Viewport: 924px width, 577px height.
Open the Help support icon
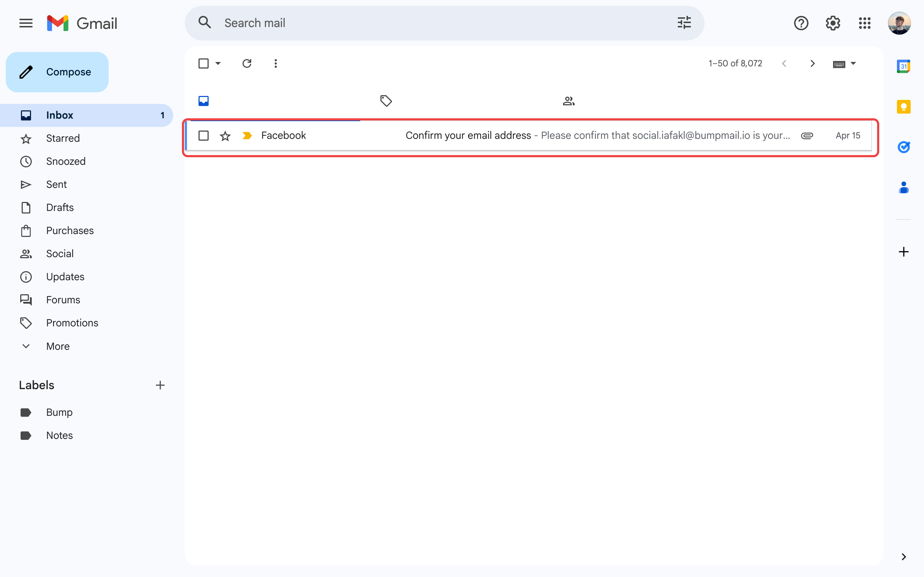click(801, 23)
